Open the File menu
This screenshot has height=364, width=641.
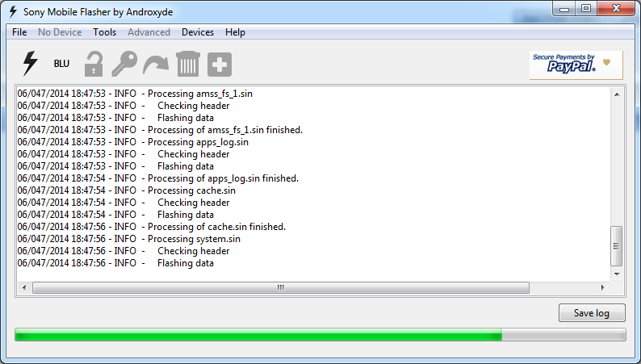(19, 32)
